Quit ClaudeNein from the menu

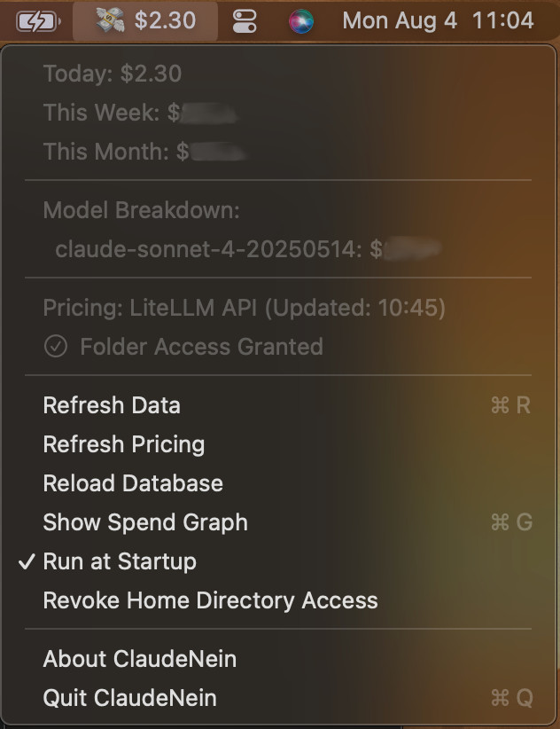click(129, 698)
